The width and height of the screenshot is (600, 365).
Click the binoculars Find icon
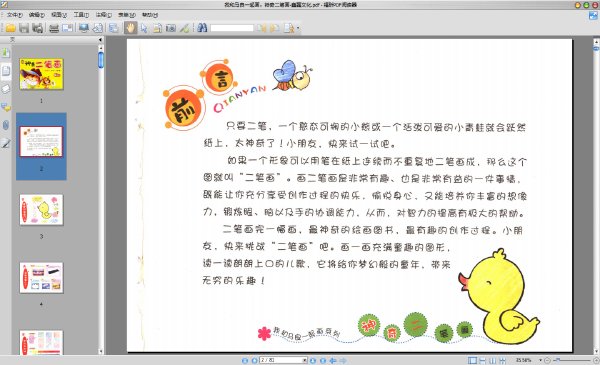pyautogui.click(x=202, y=28)
